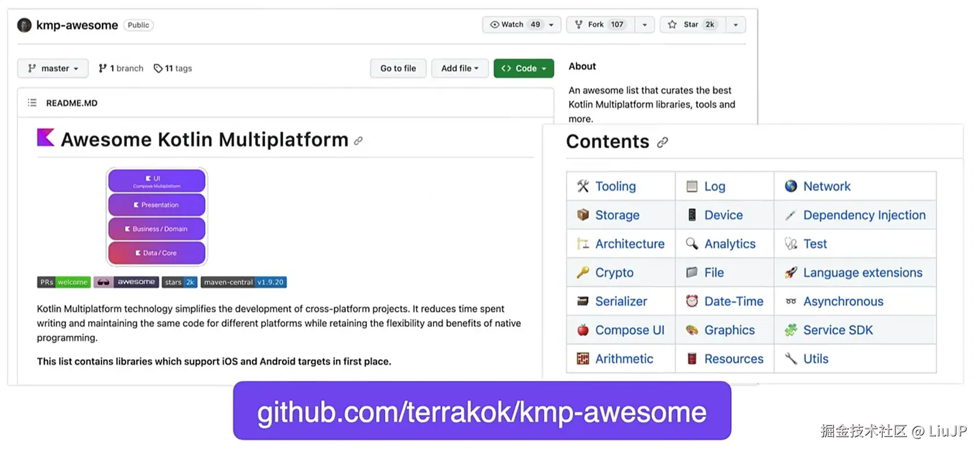Image resolution: width=980 pixels, height=452 pixels.
Task: Open the green Code dropdown
Action: pyautogui.click(x=524, y=68)
